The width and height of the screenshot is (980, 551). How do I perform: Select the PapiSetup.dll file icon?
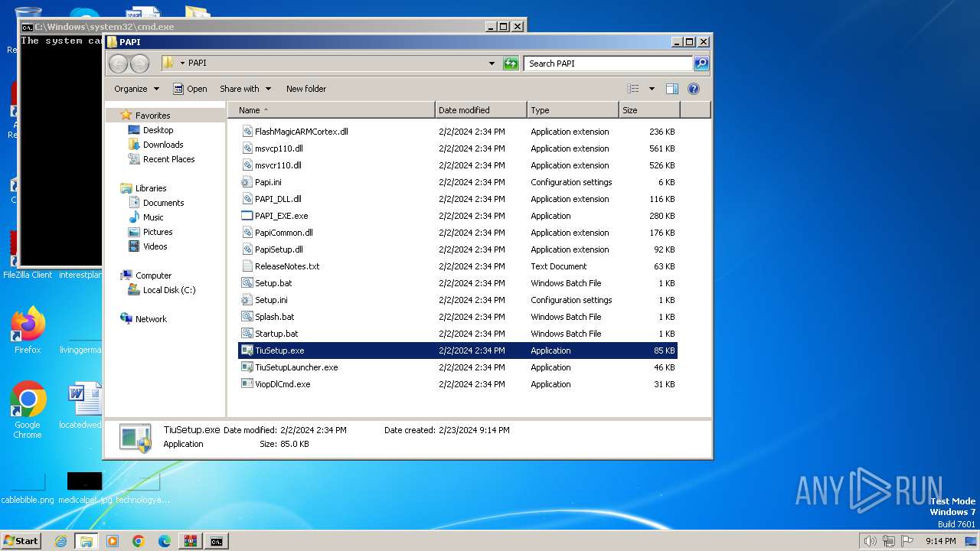[247, 249]
